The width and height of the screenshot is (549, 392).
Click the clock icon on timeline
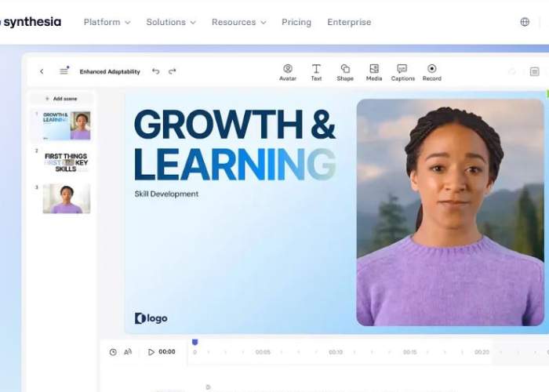(113, 352)
